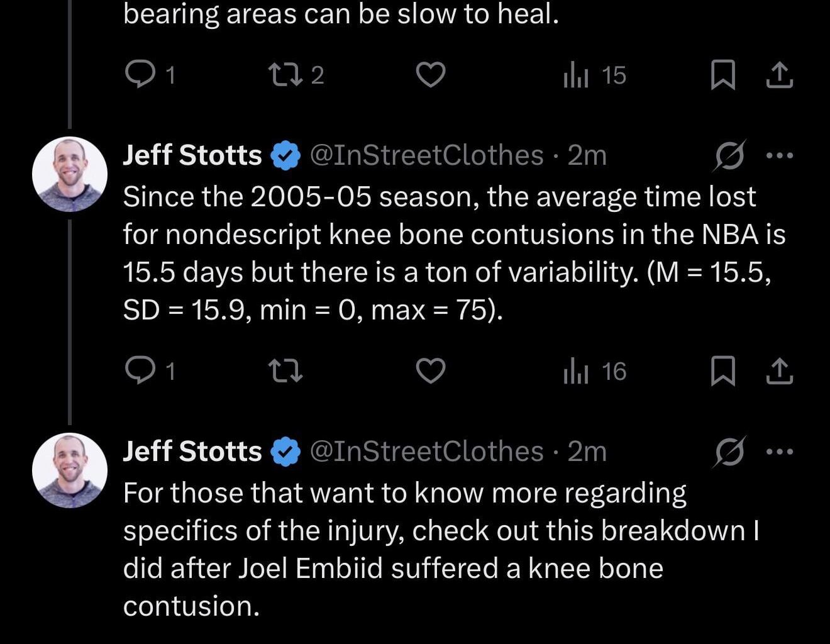Click Jeff Stotts' verified badge
This screenshot has height=644, width=830.
(x=285, y=155)
